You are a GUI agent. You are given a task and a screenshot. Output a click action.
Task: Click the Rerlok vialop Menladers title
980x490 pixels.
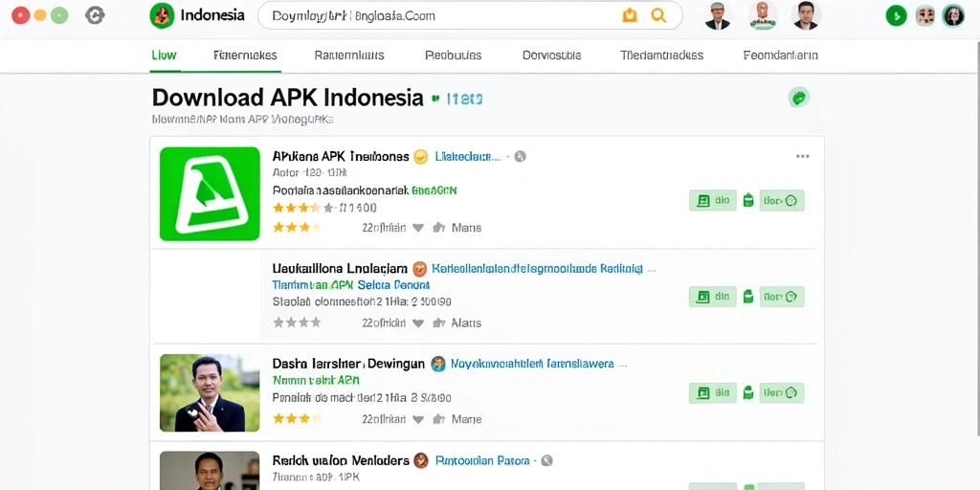pos(341,460)
